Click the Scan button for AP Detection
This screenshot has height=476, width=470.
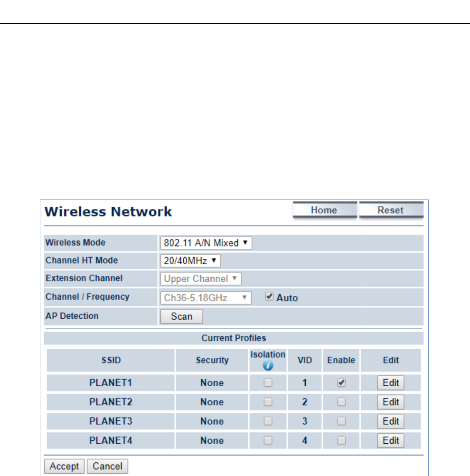pyautogui.click(x=181, y=316)
